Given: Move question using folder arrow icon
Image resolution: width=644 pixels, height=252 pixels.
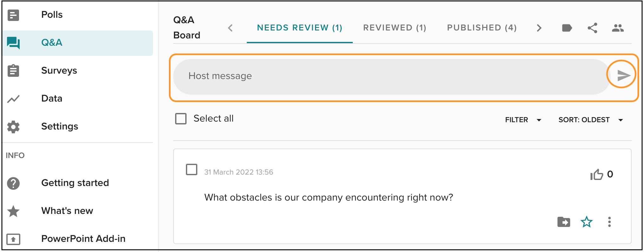Looking at the screenshot, I should (564, 222).
